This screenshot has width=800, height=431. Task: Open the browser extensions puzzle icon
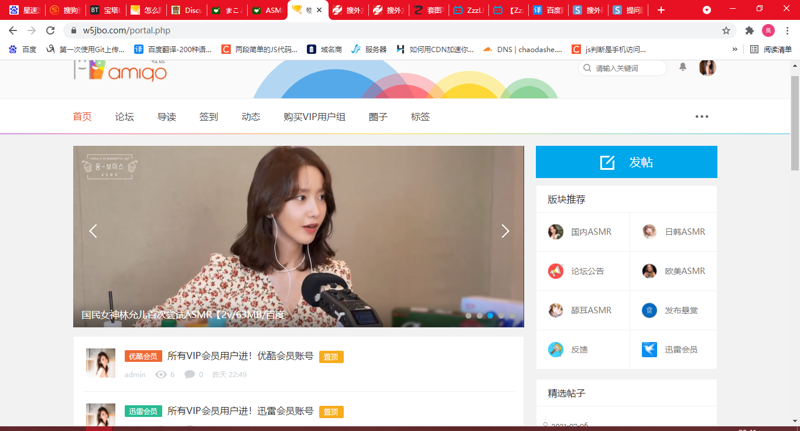click(x=749, y=31)
